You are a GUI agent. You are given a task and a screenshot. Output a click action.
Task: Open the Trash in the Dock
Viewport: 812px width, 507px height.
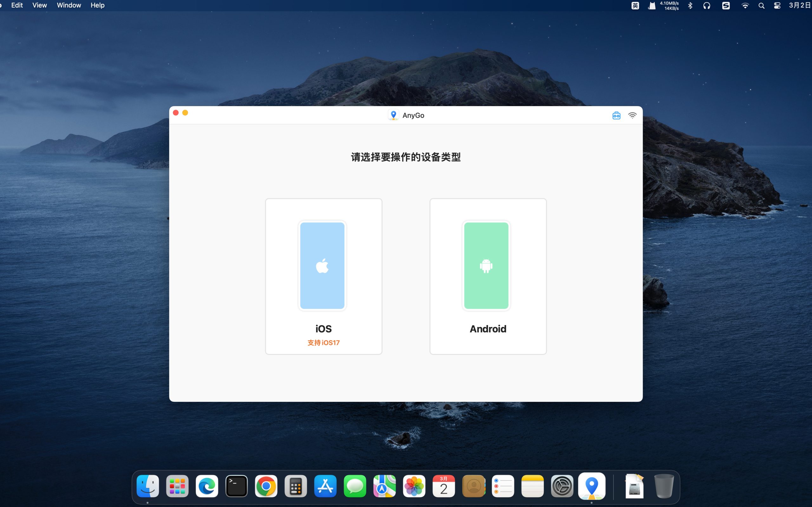pos(664,486)
